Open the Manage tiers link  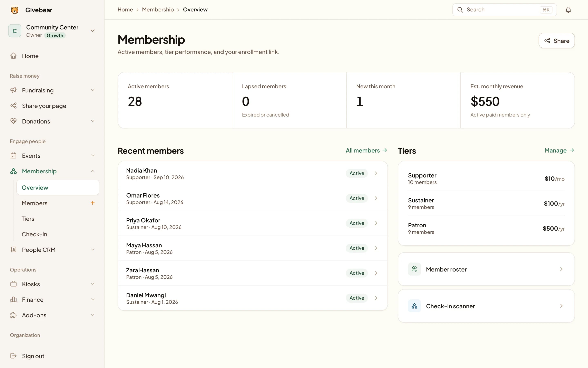click(559, 150)
